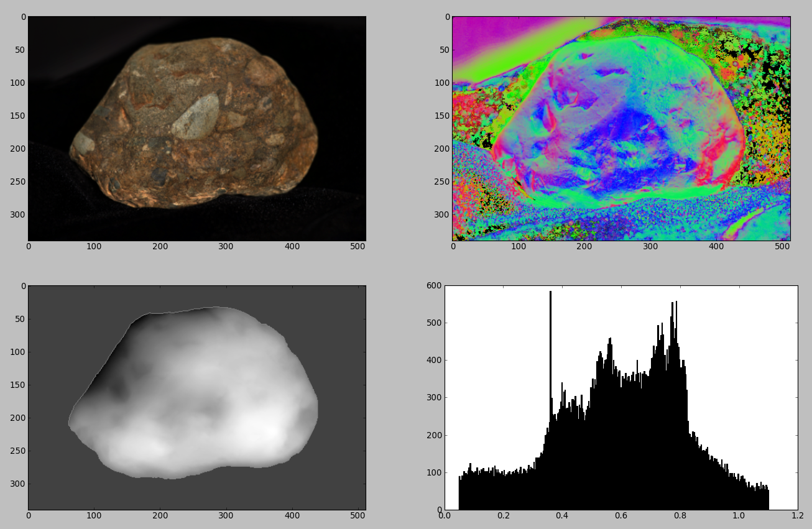Select the rainbow-colored surface normal image
812x529 pixels.
(x=621, y=129)
